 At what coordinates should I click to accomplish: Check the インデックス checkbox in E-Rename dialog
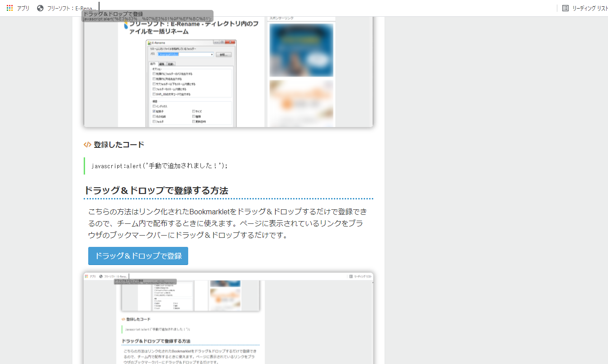click(x=154, y=106)
